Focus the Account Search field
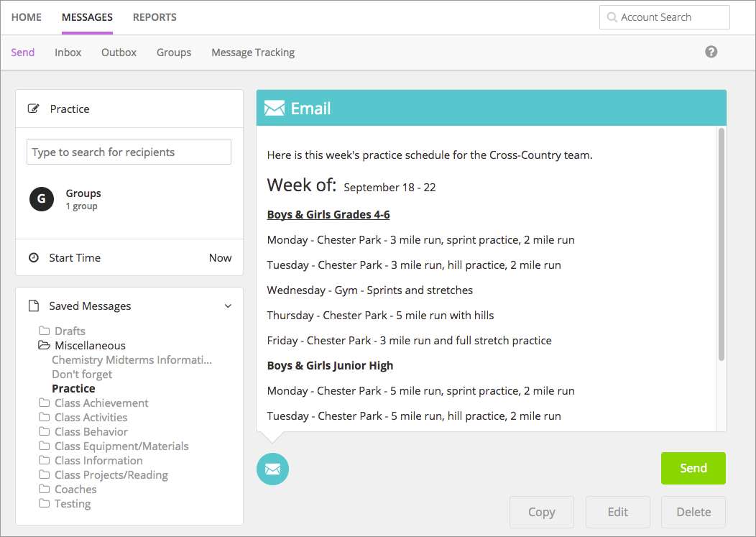Viewport: 756px width, 537px height. point(665,17)
